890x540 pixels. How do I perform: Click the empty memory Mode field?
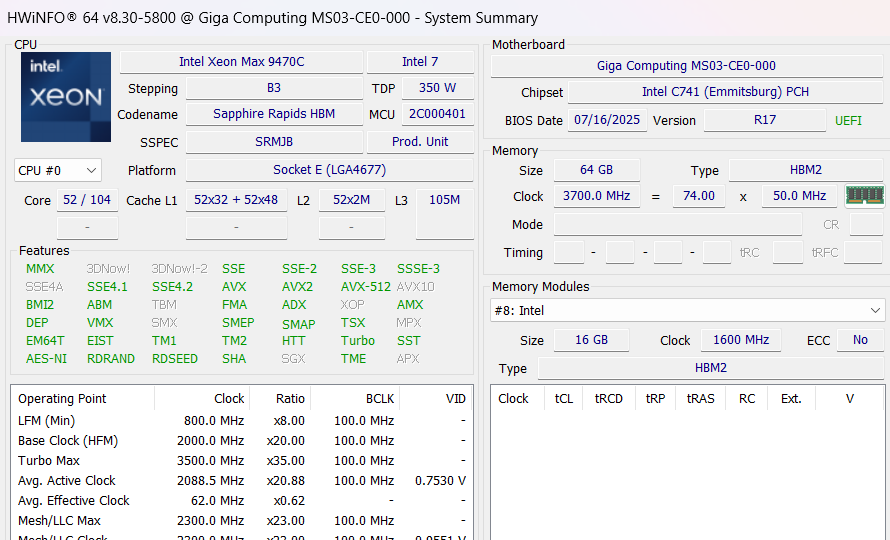pyautogui.click(x=678, y=224)
